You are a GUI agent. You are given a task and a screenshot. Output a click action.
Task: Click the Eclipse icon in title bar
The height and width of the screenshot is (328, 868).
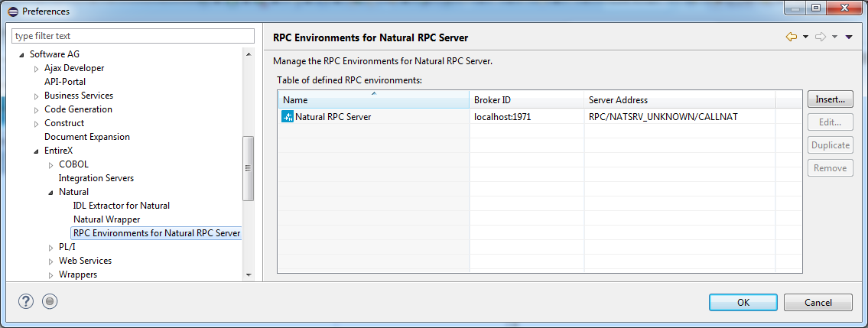coord(13,11)
